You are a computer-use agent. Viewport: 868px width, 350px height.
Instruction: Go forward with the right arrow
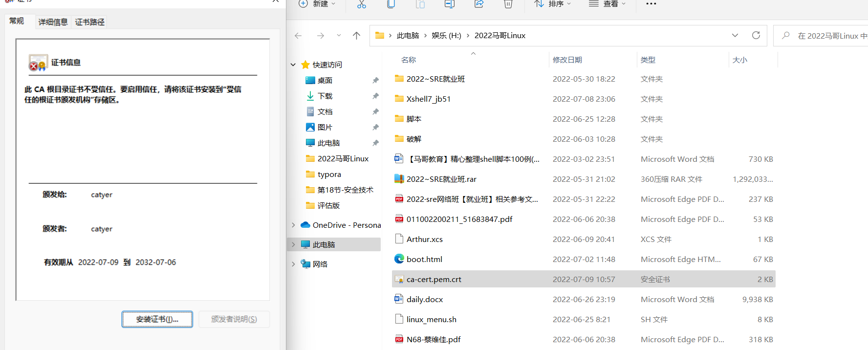(x=321, y=36)
